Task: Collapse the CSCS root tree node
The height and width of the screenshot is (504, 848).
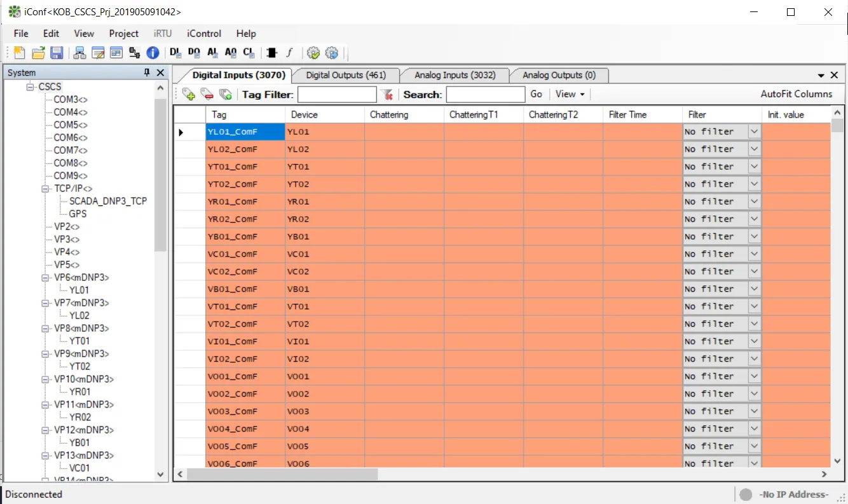Action: 30,87
